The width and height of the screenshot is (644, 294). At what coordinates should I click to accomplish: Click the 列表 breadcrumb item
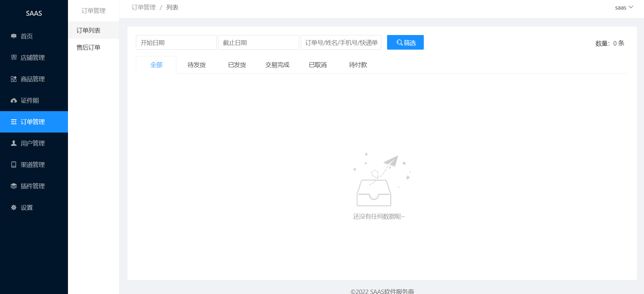click(x=172, y=7)
